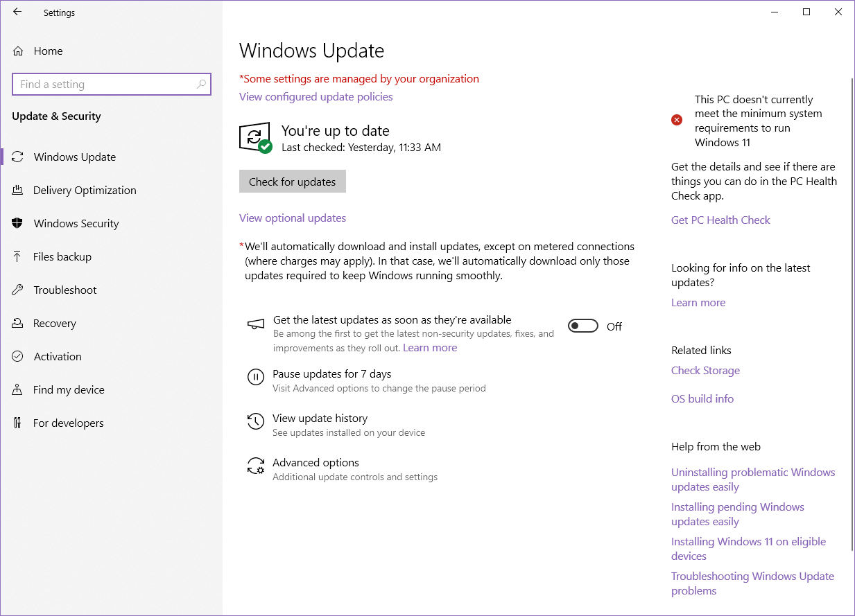Enable getting latest updates as soon as available

click(582, 325)
